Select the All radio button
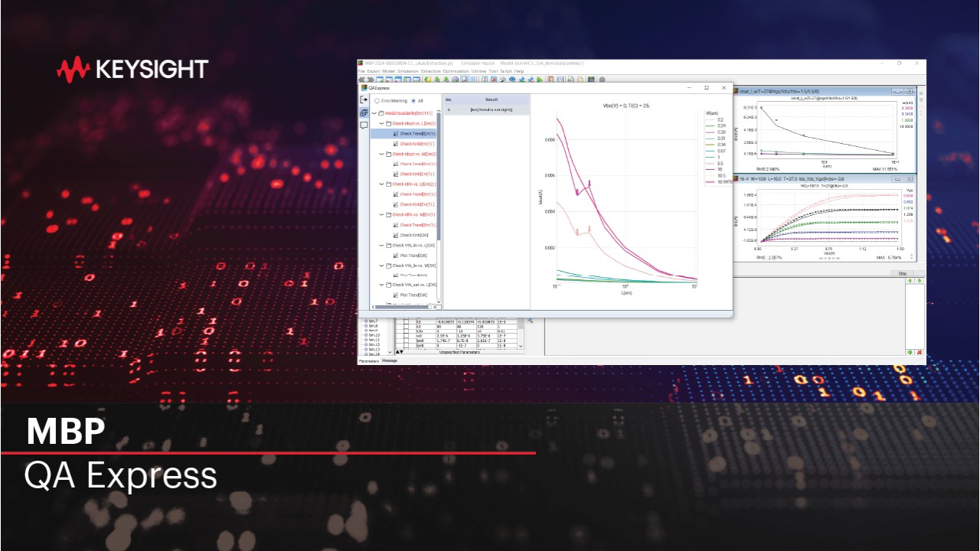This screenshot has width=980, height=551. click(x=414, y=100)
